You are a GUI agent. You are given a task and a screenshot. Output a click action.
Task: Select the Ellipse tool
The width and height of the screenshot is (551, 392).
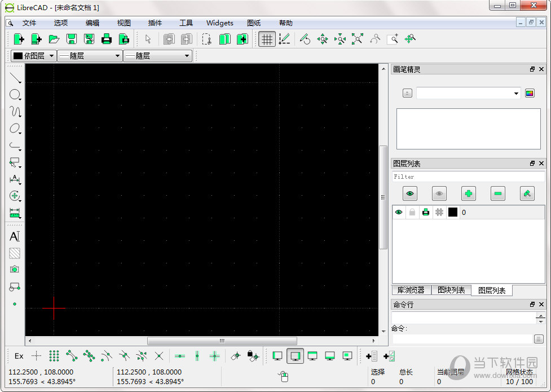pyautogui.click(x=15, y=129)
